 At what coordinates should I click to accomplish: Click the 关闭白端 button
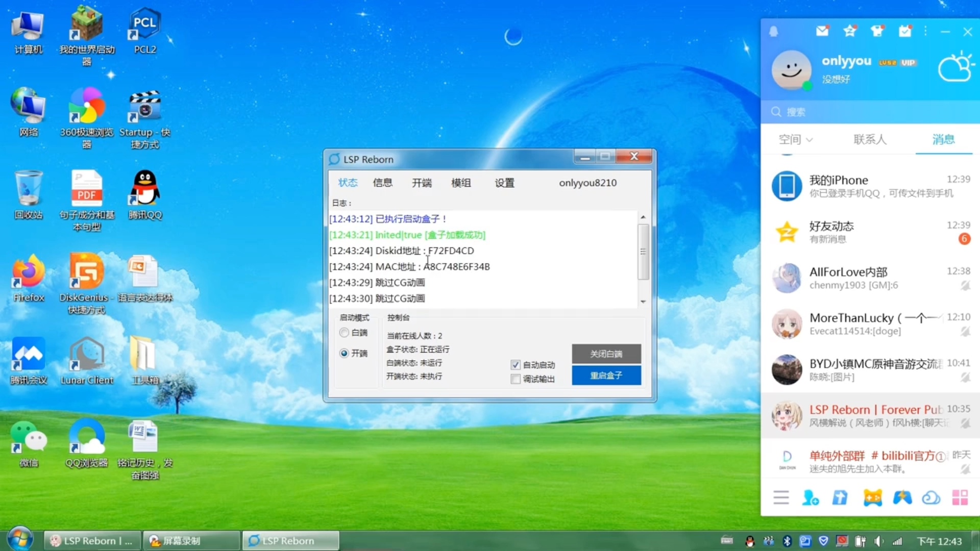pos(606,354)
